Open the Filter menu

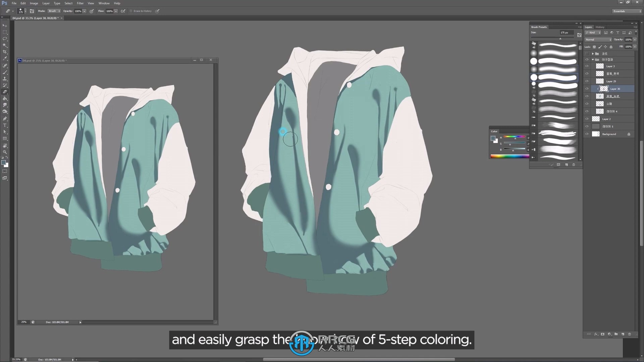tap(80, 4)
